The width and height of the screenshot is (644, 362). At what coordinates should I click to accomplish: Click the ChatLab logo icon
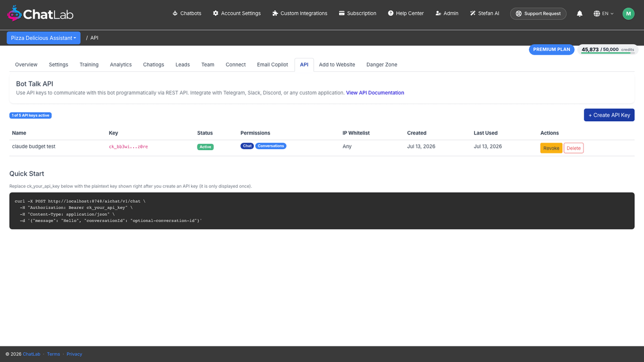(15, 13)
